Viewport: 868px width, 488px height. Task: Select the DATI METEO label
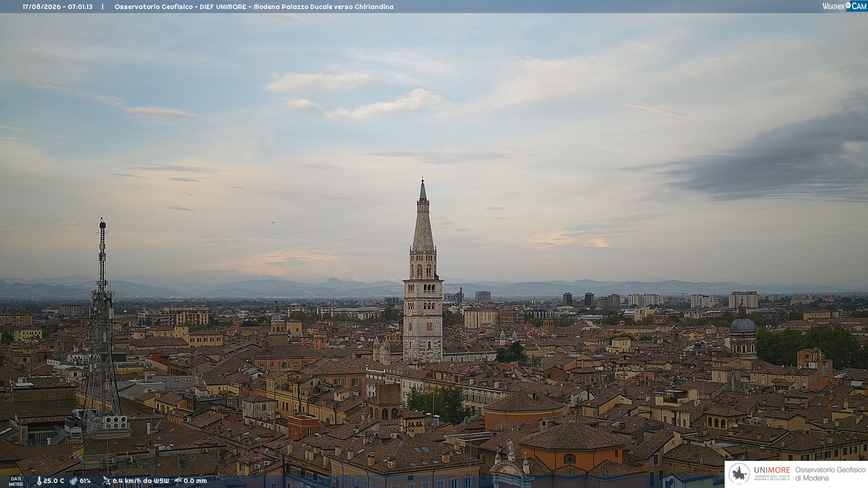click(x=16, y=481)
